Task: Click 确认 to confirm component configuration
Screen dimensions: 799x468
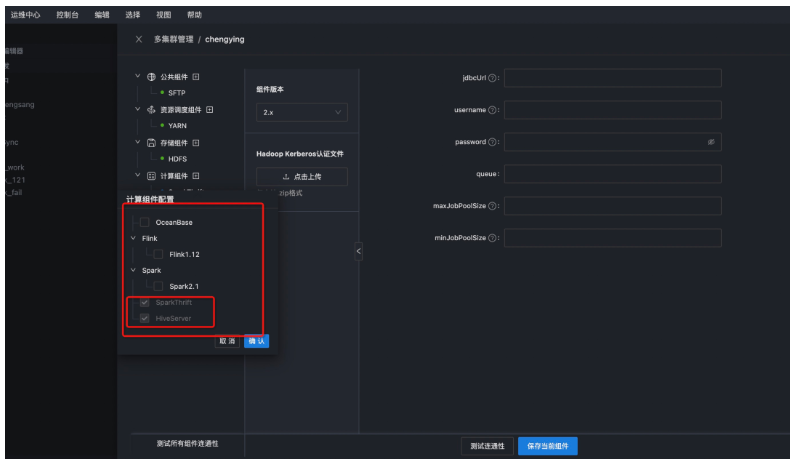Action: (x=256, y=341)
